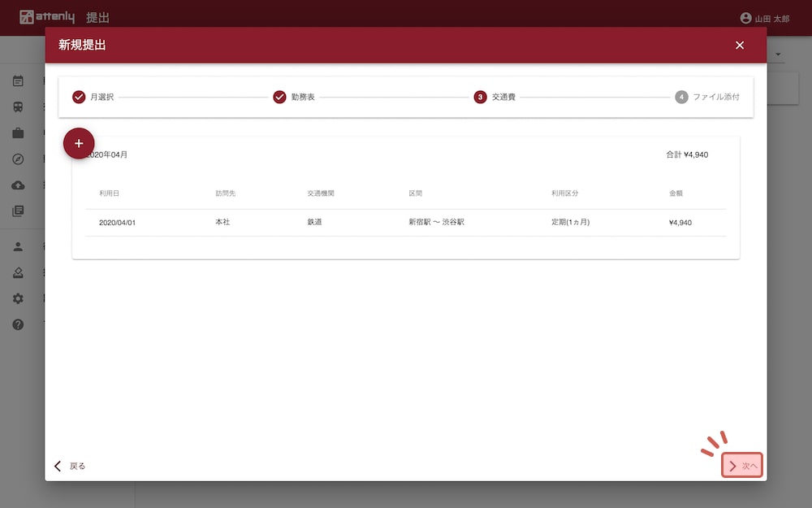
Task: Select the 交通費 step 3
Action: pos(495,97)
